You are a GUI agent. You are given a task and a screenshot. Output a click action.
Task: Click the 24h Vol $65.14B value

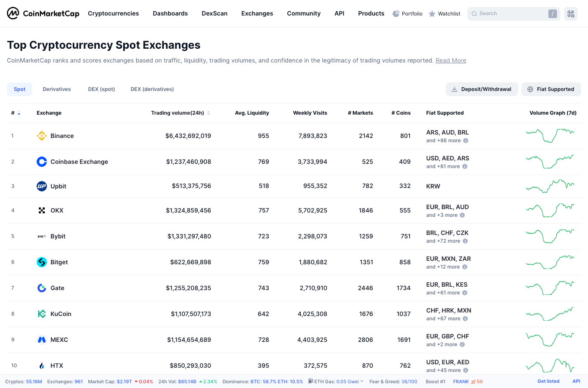187,382
